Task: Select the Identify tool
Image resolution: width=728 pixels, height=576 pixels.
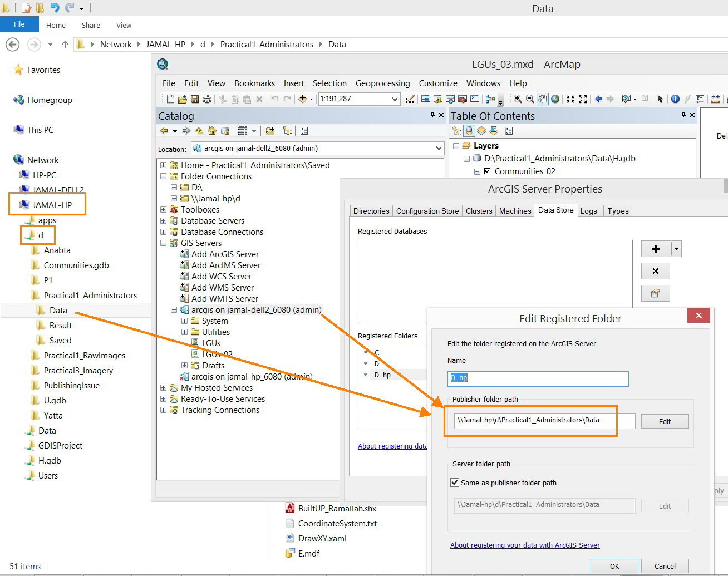Action: click(675, 99)
